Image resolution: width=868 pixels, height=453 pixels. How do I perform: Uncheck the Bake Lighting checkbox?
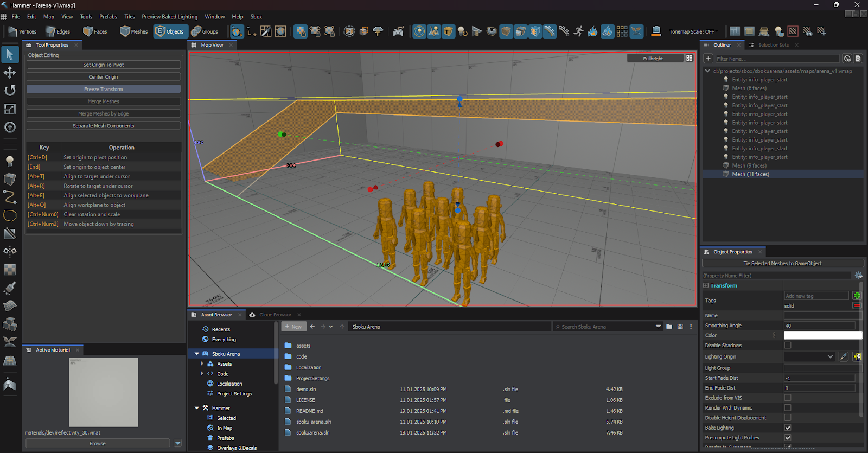click(x=788, y=428)
